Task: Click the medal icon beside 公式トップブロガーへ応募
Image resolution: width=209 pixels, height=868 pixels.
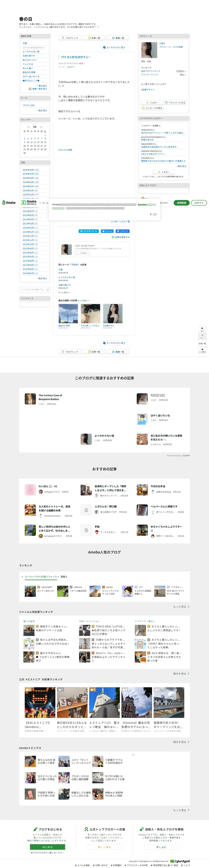Action: pyautogui.click(x=86, y=829)
